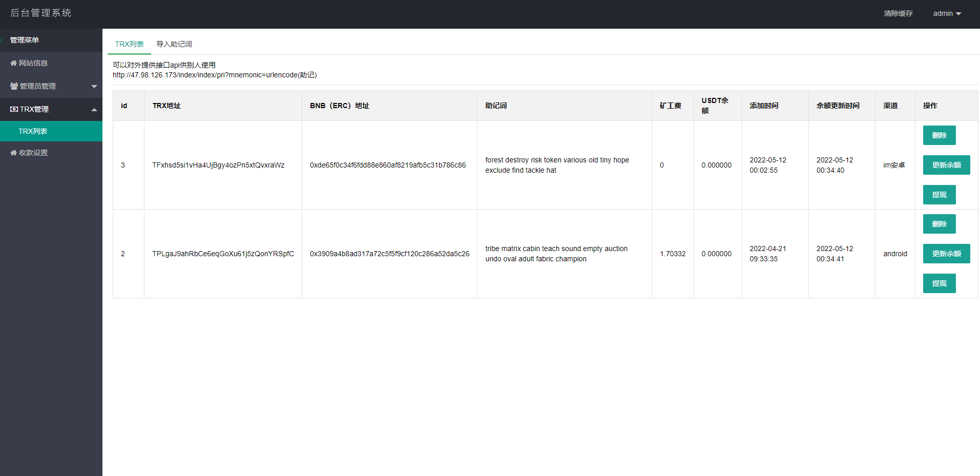Click 更新余额 for row id 2
The width and height of the screenshot is (980, 476).
[946, 254]
